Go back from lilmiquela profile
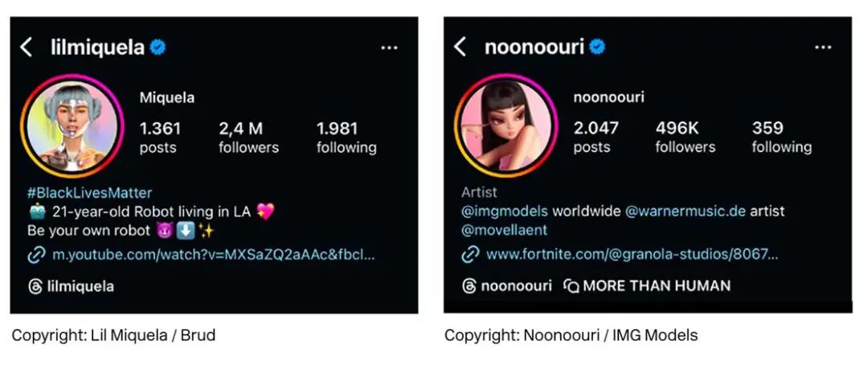 tap(27, 47)
